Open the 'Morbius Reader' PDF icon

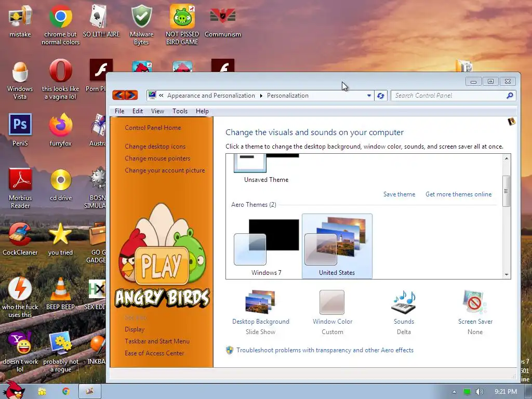[20, 179]
